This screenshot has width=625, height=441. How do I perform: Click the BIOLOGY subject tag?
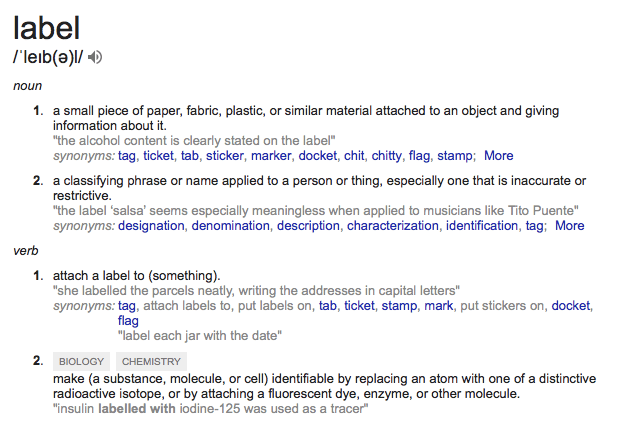pos(81,361)
